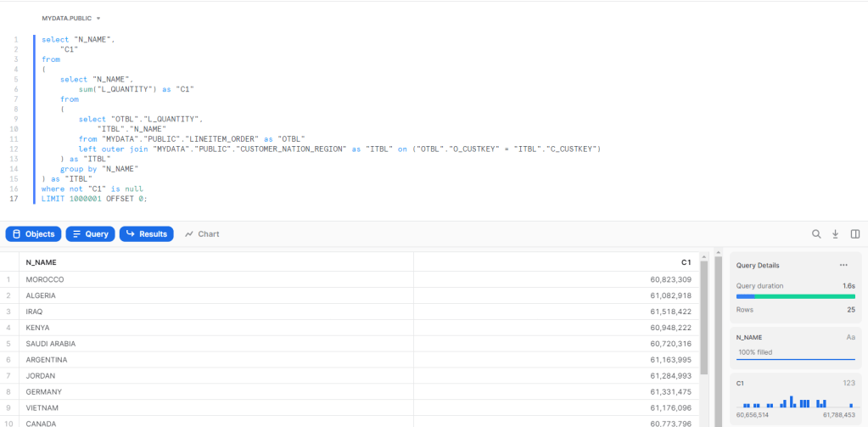The height and width of the screenshot is (427, 868).
Task: Toggle the Objects panel button
Action: point(33,234)
